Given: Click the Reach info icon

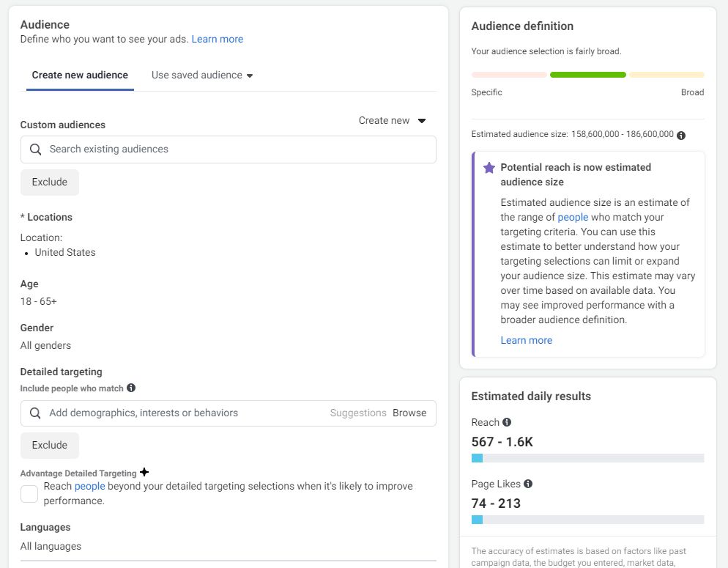Looking at the screenshot, I should (507, 421).
